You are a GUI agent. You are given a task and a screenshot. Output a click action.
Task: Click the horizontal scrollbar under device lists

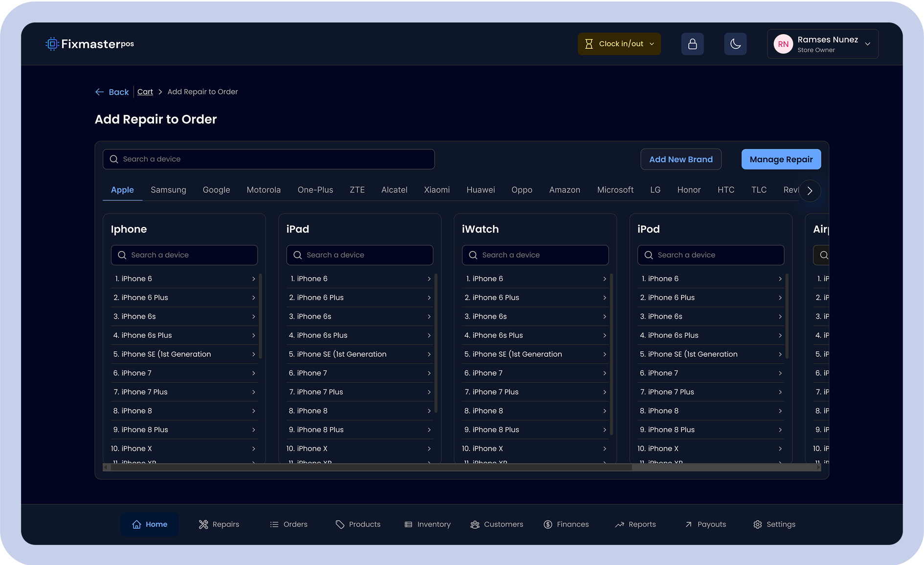tap(372, 467)
